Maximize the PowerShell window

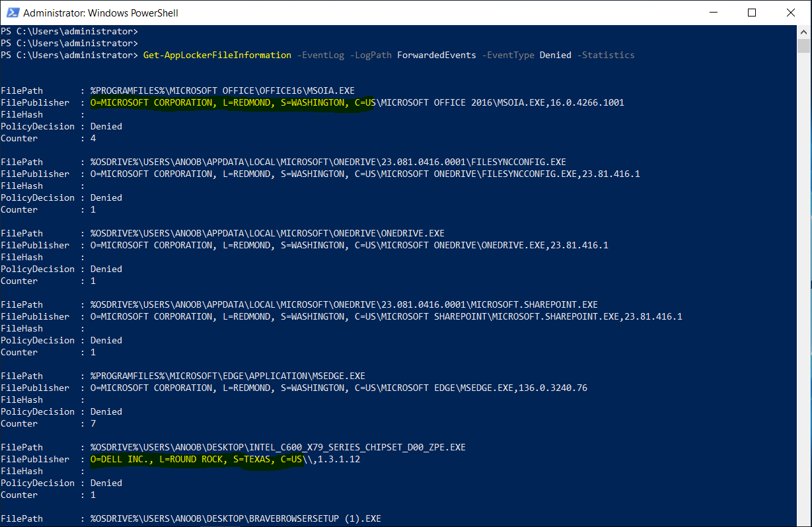click(x=752, y=13)
